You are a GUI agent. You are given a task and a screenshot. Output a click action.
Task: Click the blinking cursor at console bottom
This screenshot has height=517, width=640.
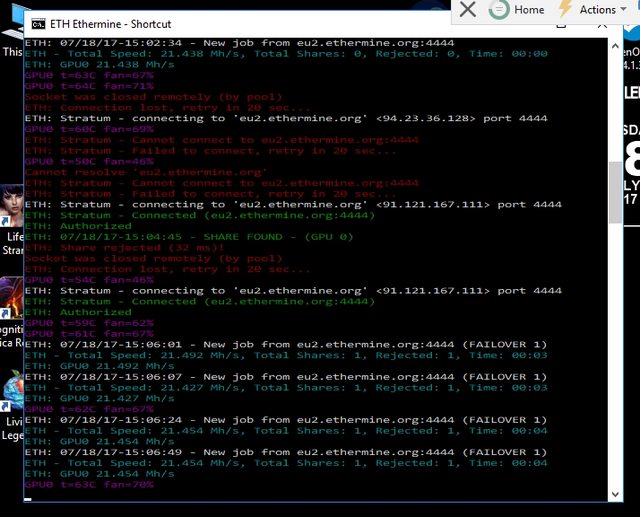coord(28,499)
